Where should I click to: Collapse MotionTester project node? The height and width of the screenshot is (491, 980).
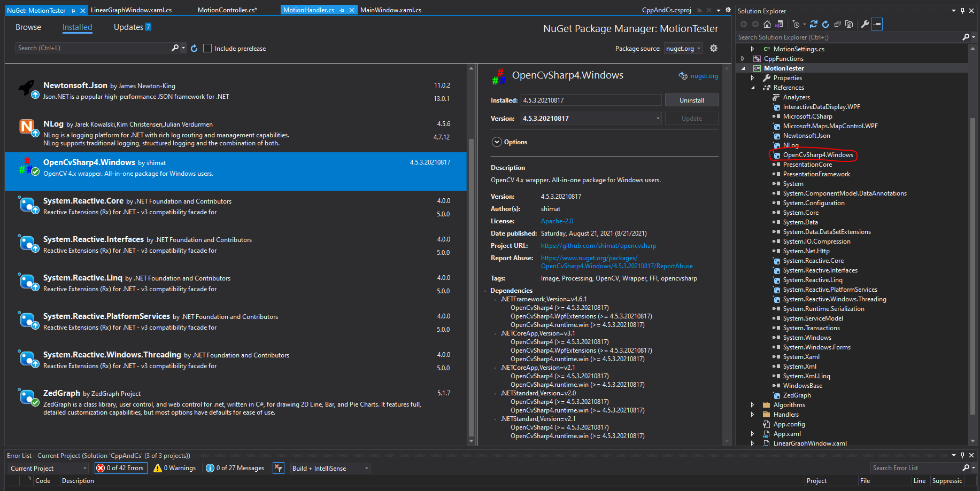point(743,68)
